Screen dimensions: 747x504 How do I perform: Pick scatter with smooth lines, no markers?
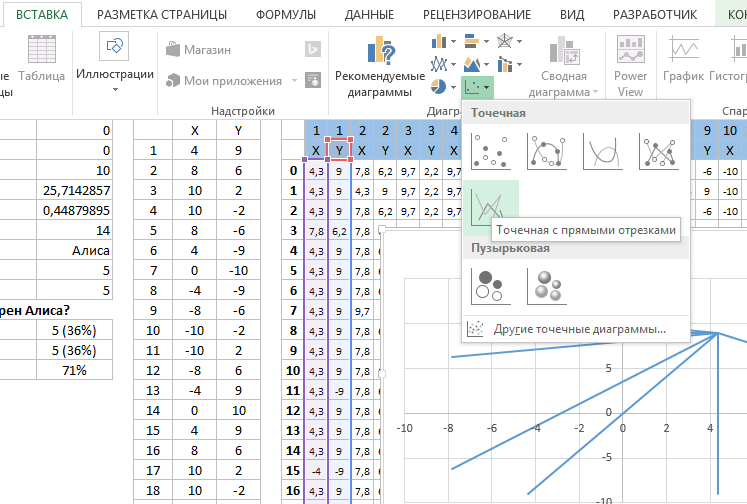602,153
